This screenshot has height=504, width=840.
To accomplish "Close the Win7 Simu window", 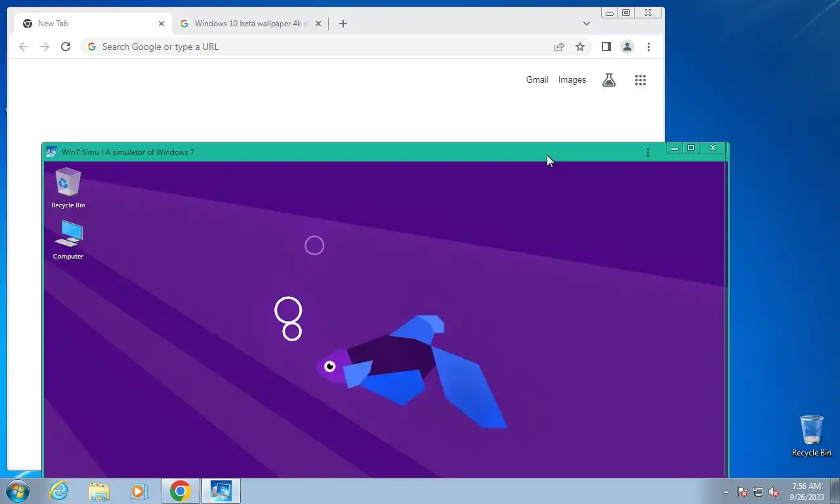I will point(713,148).
